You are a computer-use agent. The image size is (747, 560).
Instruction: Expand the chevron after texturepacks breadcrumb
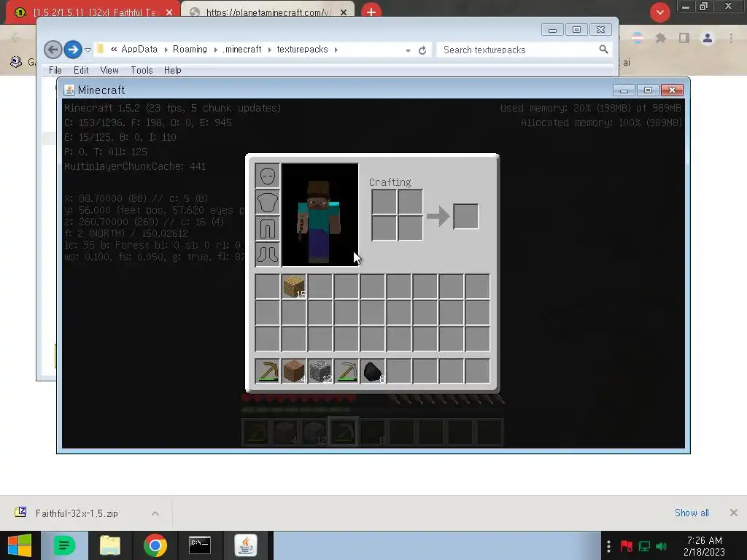[x=336, y=50]
